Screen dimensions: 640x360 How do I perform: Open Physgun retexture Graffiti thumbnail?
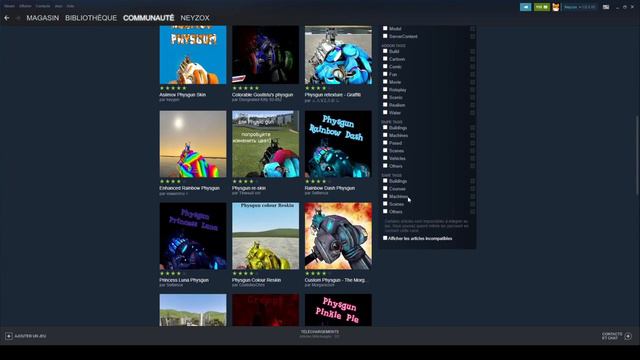tap(338, 55)
